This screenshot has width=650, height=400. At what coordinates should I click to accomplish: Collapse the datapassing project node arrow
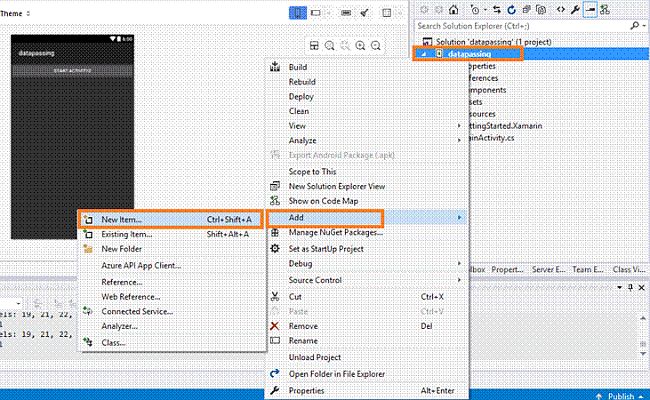click(423, 54)
